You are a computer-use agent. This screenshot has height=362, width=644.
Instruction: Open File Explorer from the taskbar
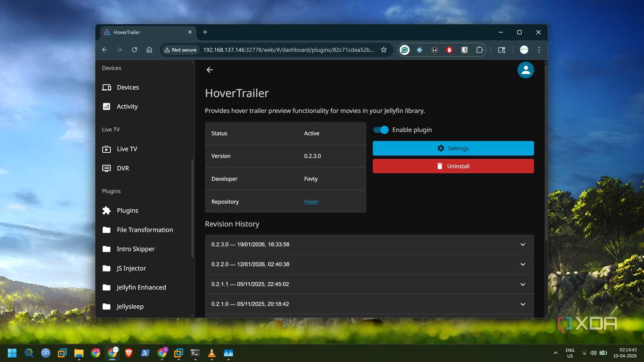[79, 353]
